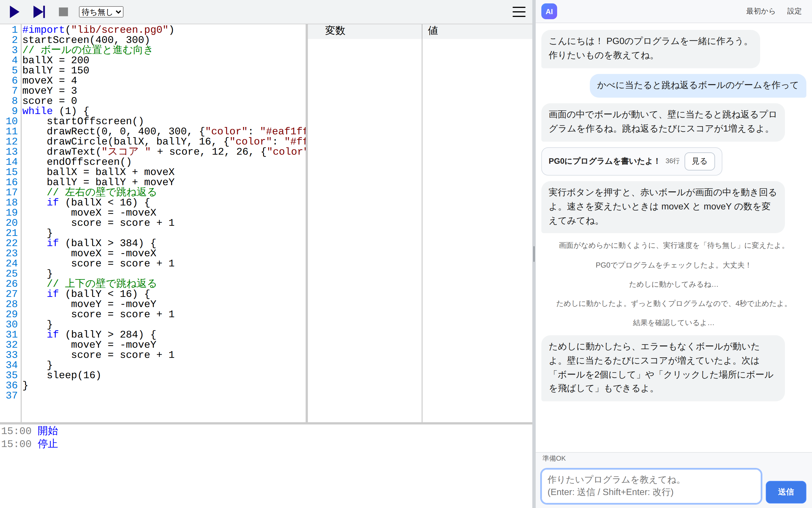
Task: Click the '準備OK' status text
Action: click(554, 458)
